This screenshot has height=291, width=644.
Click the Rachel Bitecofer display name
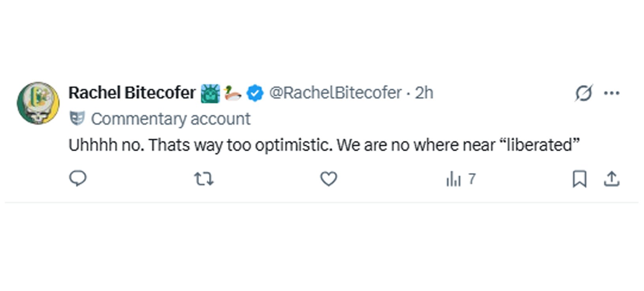coord(132,93)
